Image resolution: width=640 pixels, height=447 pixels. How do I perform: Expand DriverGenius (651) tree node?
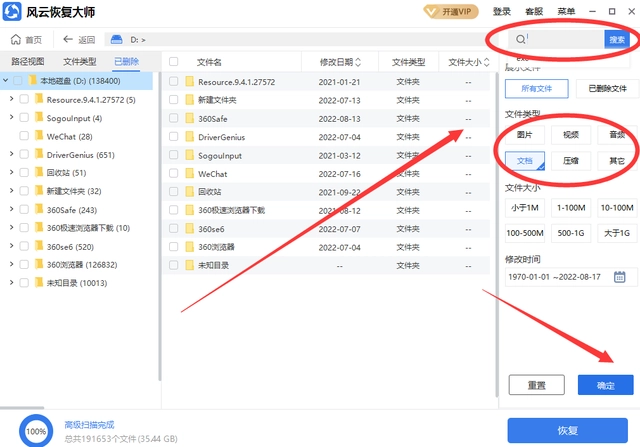point(11,154)
